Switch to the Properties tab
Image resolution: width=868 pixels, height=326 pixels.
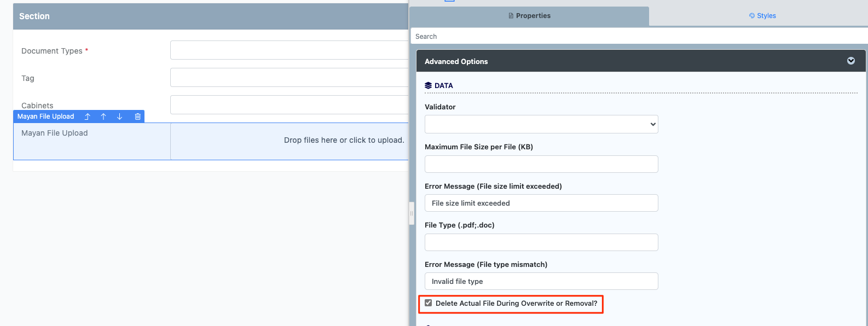click(x=529, y=16)
